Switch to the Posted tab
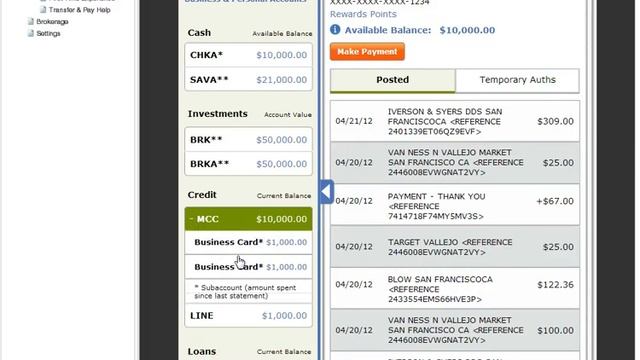The width and height of the screenshot is (640, 360). pyautogui.click(x=393, y=80)
